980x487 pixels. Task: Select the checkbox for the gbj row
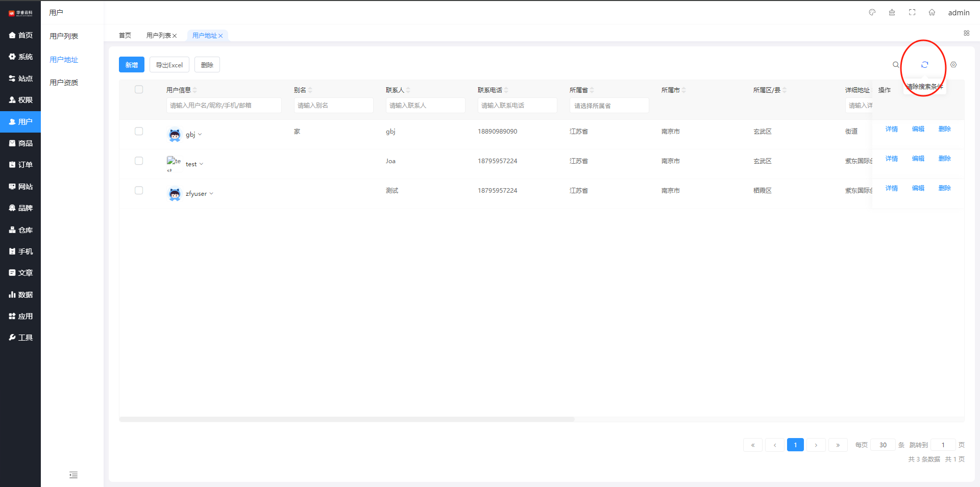pos(139,132)
